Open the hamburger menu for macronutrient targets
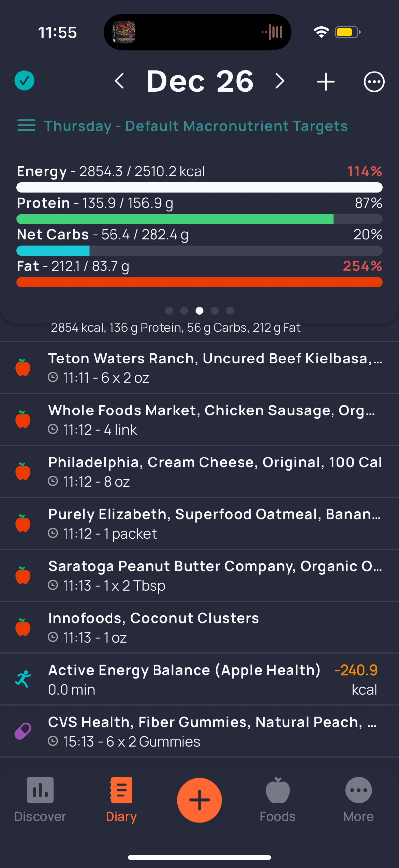 (x=26, y=126)
